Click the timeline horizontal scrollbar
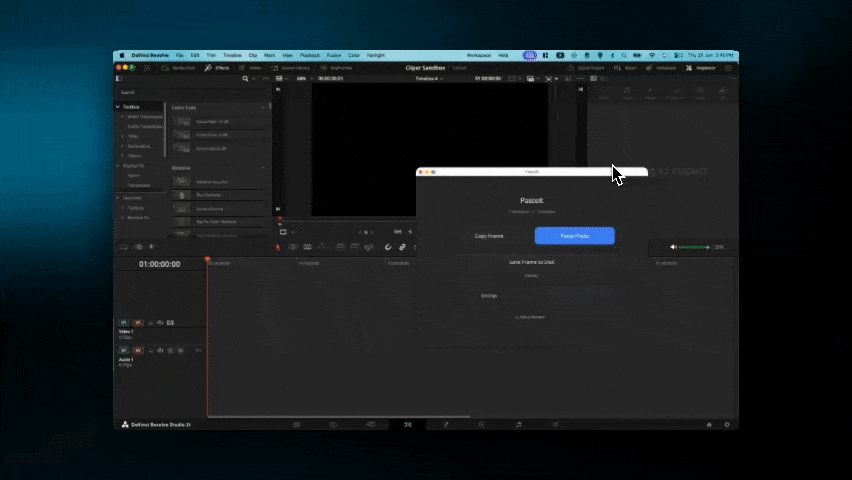This screenshot has height=480, width=852. [339, 417]
